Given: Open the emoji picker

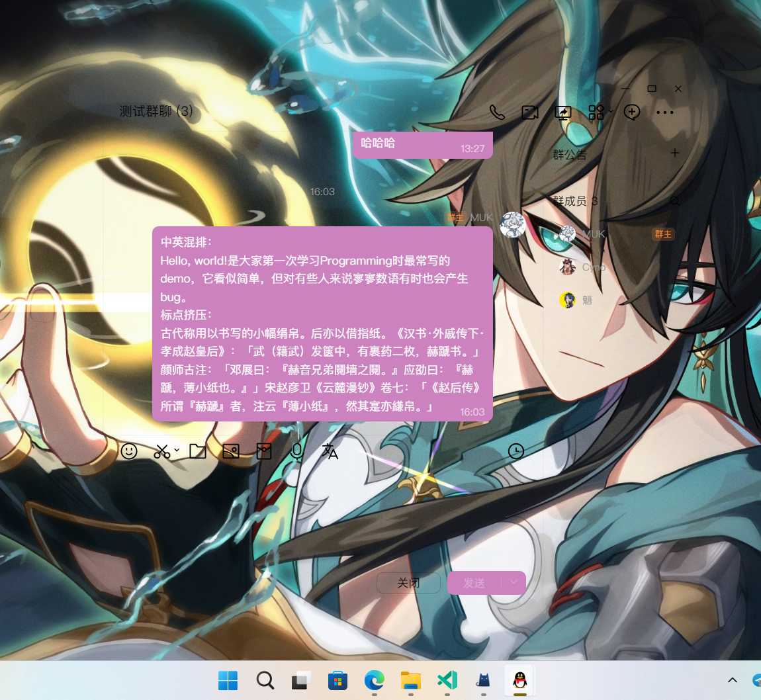Looking at the screenshot, I should click(129, 451).
